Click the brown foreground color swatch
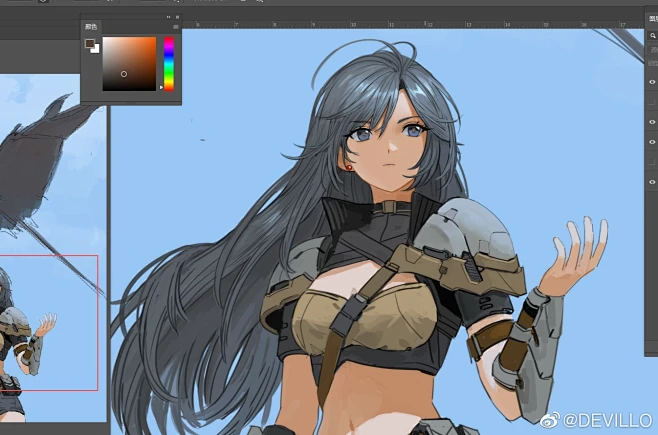This screenshot has height=435, width=658. 89,44
